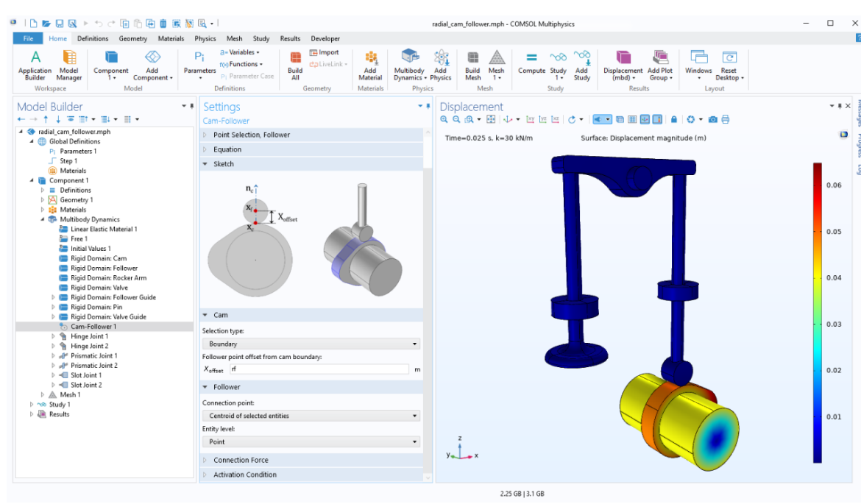Switch to YZ plane view

542,120
